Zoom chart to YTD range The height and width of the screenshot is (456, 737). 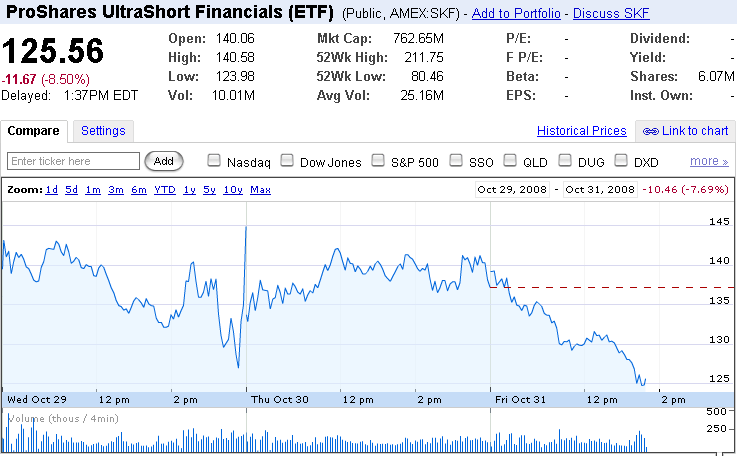point(164,189)
